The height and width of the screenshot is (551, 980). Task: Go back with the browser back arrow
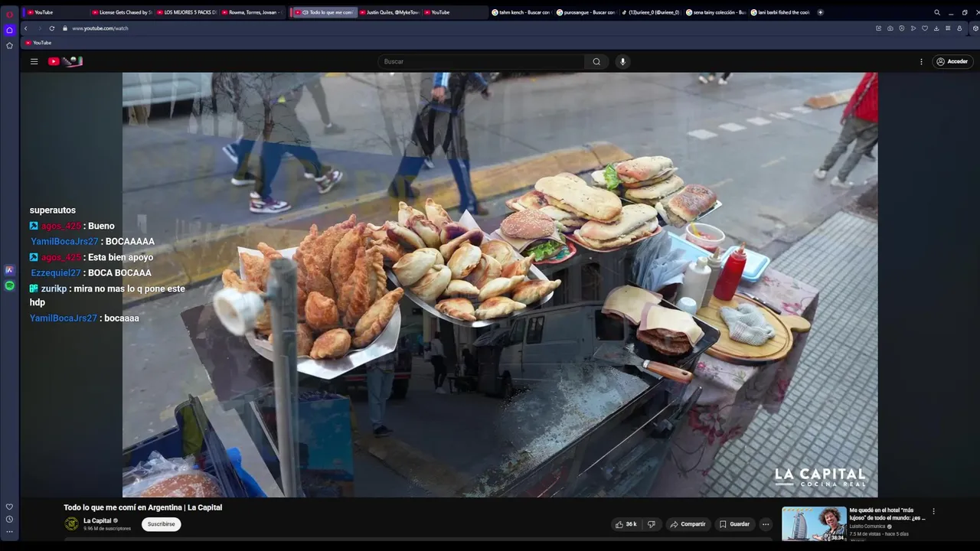(26, 28)
